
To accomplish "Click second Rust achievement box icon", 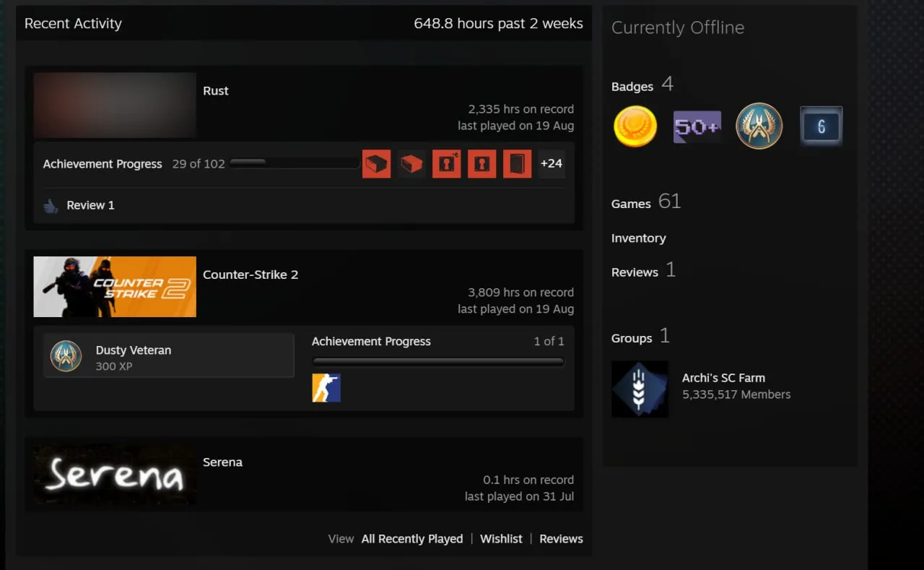I will pyautogui.click(x=411, y=164).
